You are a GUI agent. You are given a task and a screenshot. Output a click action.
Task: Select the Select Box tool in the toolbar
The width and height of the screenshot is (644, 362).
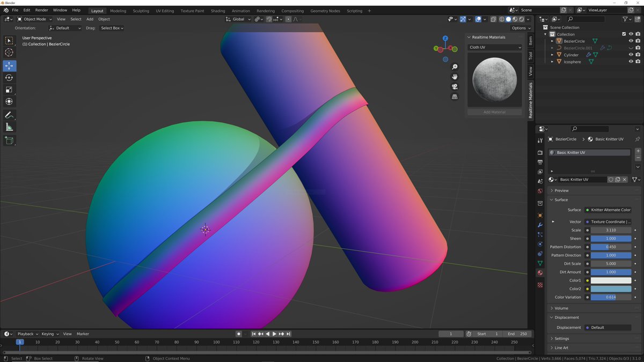click(x=9, y=41)
